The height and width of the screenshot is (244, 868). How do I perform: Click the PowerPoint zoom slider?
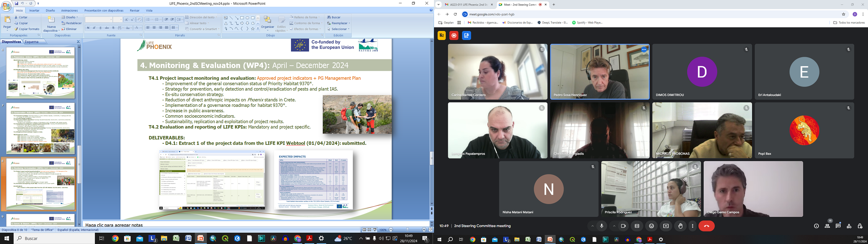coord(408,230)
